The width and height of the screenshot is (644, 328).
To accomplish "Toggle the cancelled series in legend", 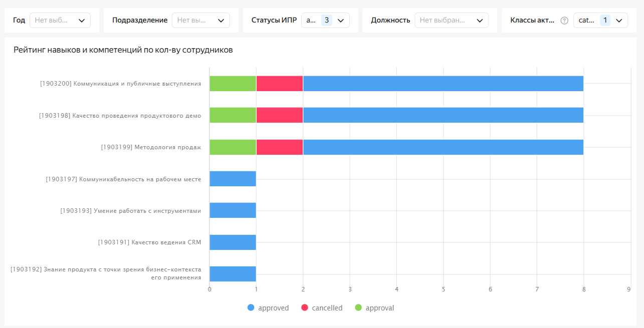I will [x=327, y=308].
